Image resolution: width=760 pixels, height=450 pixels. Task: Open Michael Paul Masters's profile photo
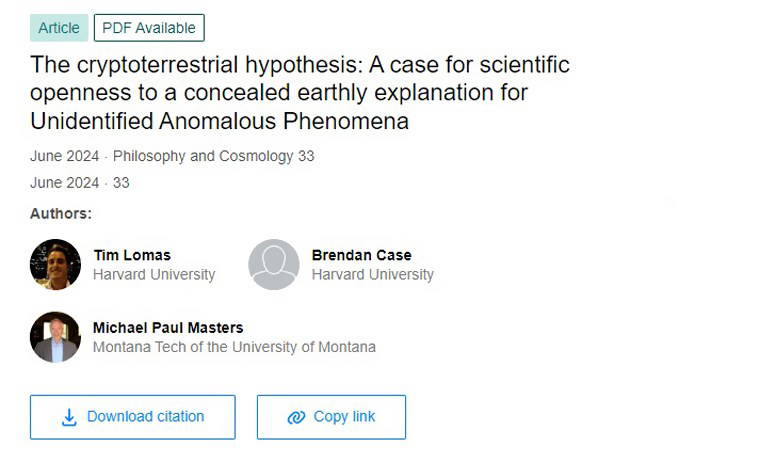(x=55, y=337)
